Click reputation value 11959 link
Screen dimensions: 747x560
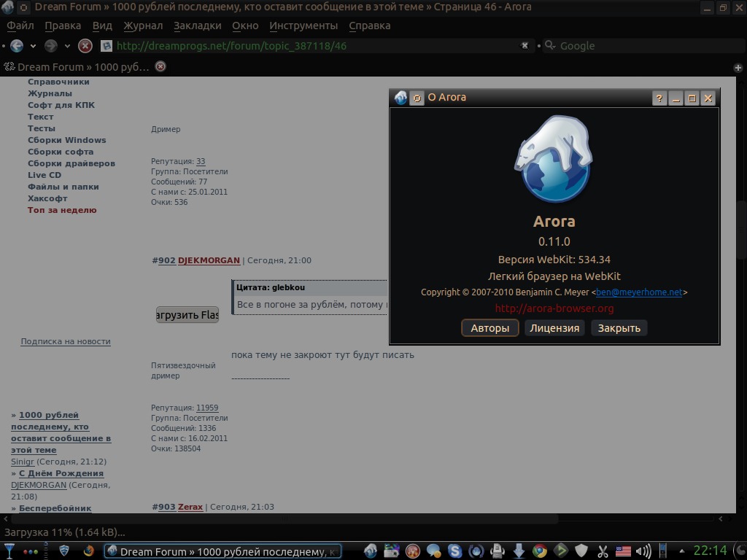[x=207, y=408]
